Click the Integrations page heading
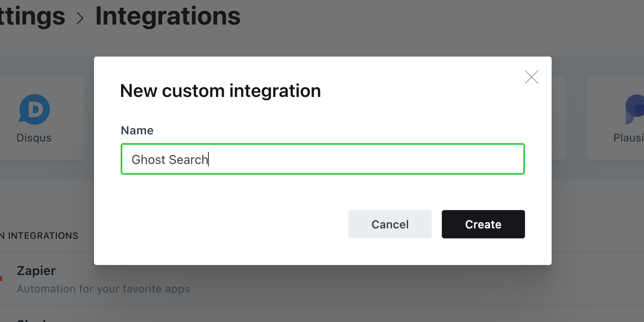This screenshot has height=322, width=644. (x=168, y=16)
